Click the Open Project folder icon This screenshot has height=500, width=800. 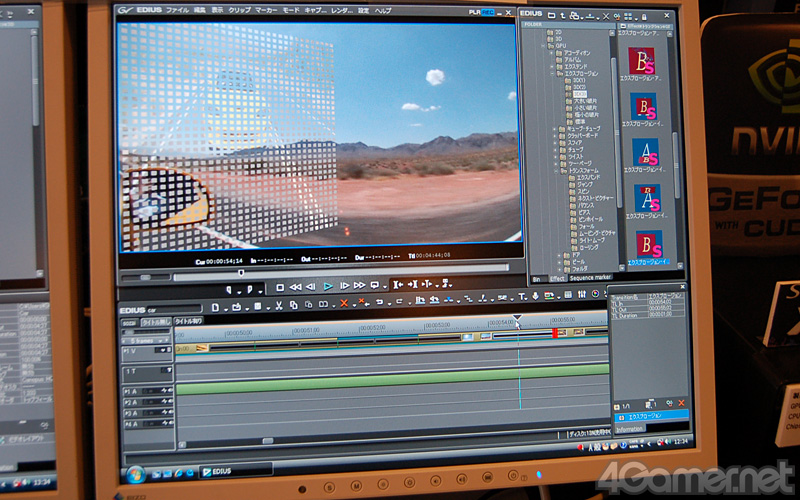[236, 307]
